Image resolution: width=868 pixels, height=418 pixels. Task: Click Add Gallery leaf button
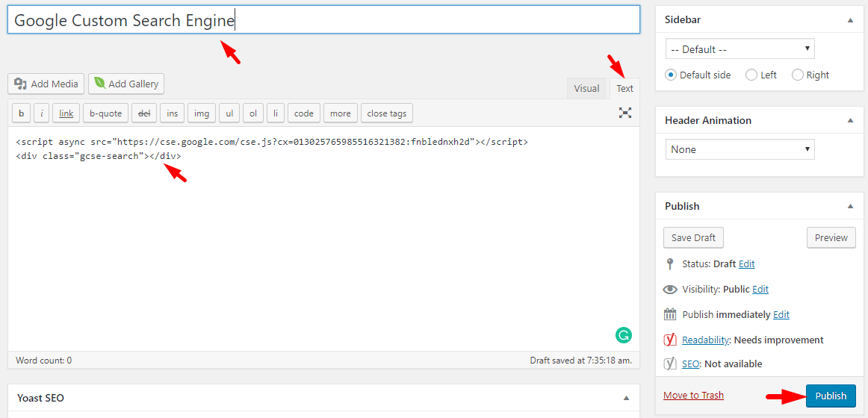tap(125, 84)
